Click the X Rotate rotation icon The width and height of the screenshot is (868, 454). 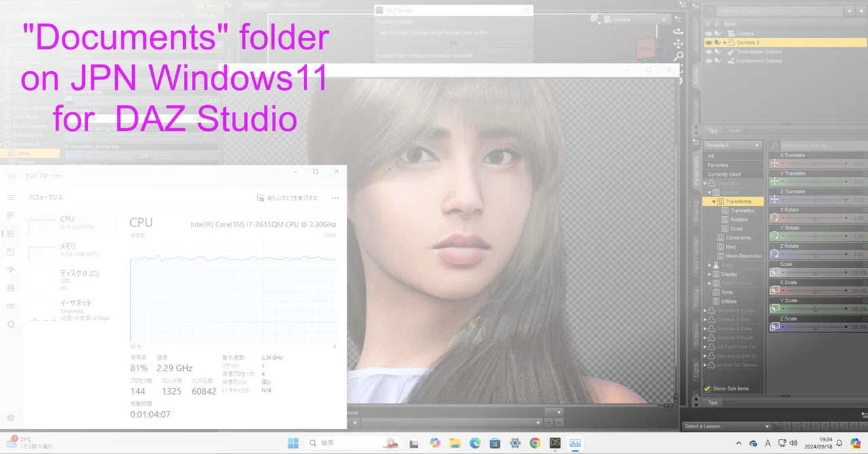tap(774, 218)
